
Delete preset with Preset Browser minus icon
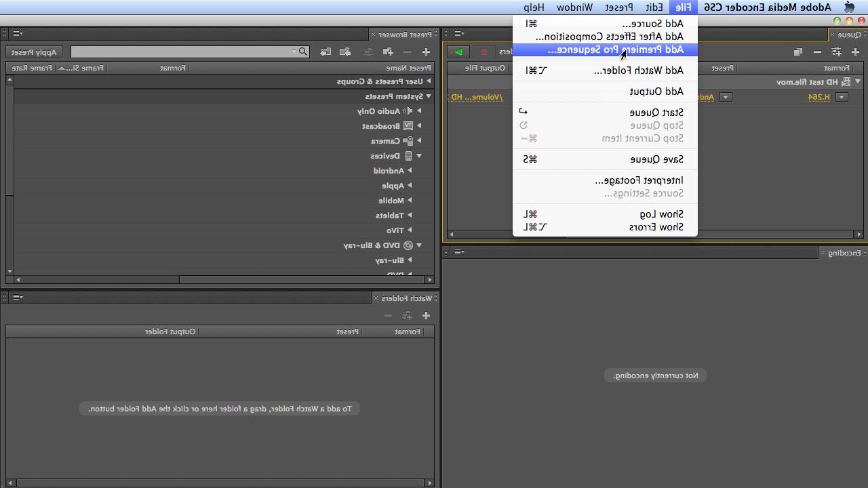(407, 52)
